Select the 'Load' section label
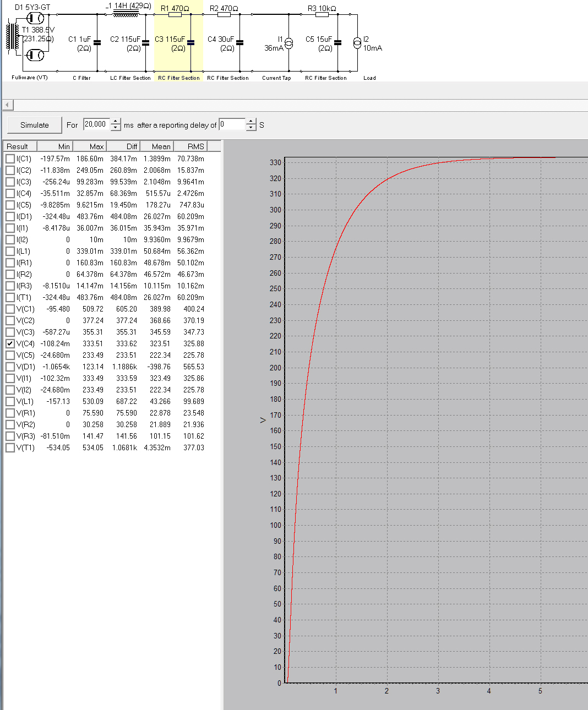 tap(369, 78)
